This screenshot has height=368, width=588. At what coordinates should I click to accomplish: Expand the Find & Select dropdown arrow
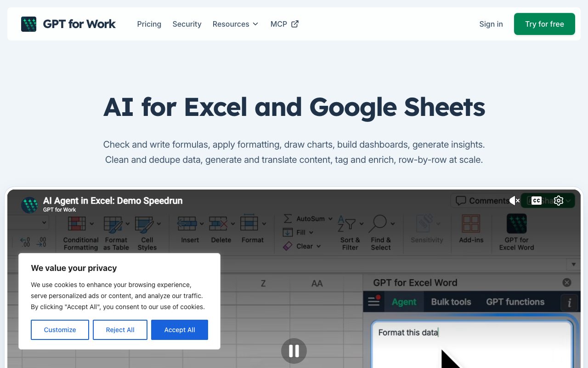[393, 224]
